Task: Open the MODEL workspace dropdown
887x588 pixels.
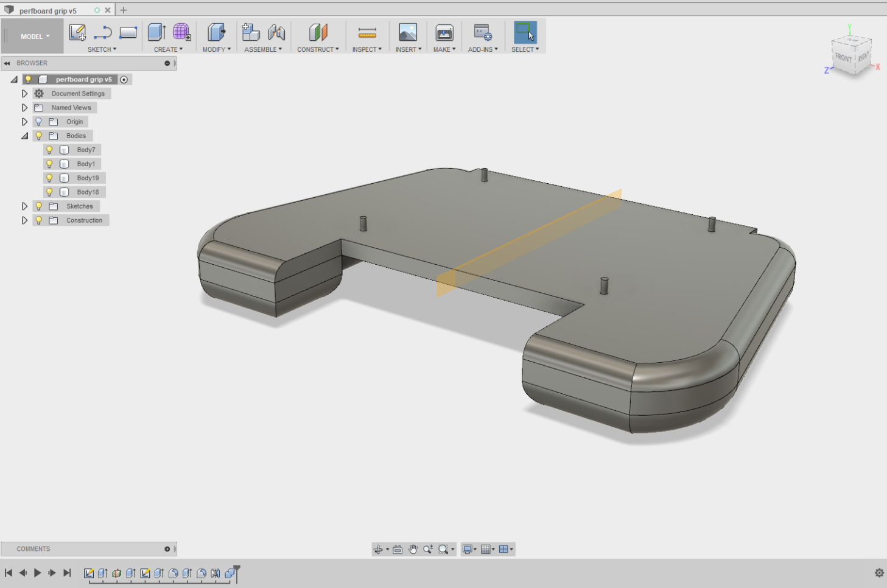Action: [x=35, y=37]
